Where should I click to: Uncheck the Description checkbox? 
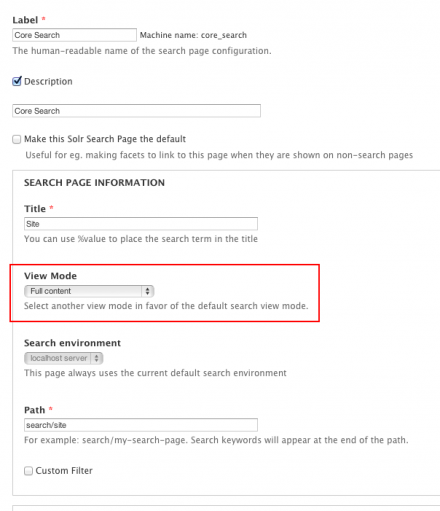click(x=17, y=81)
